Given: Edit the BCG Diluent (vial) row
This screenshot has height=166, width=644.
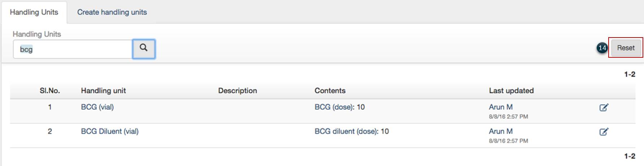Looking at the screenshot, I should click(x=604, y=132).
